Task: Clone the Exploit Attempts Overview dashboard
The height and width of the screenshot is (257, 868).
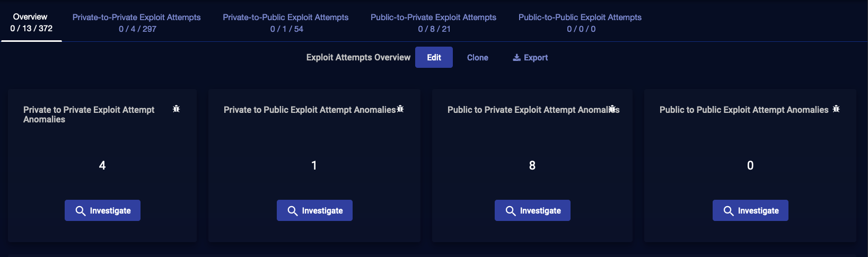Action: click(477, 57)
